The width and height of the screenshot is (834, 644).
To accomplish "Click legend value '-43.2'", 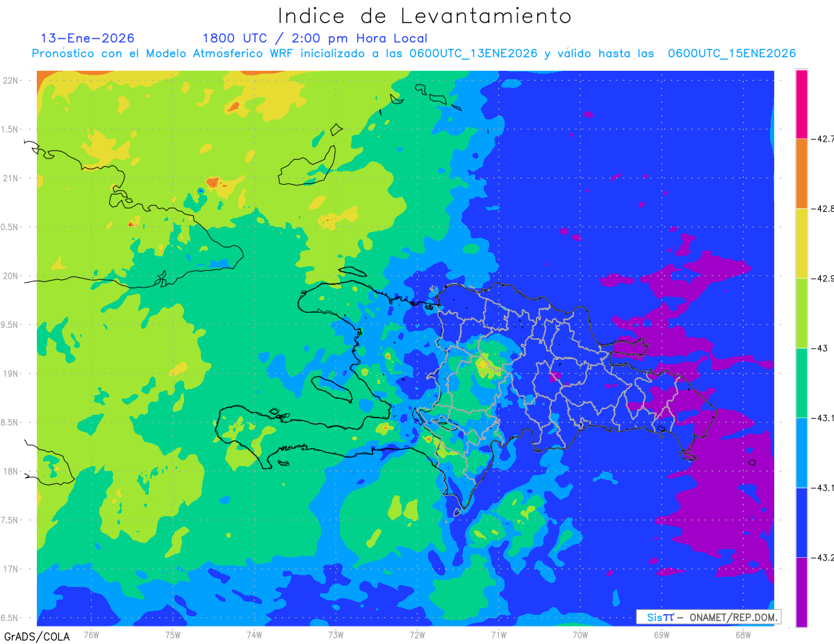I will 823,556.
